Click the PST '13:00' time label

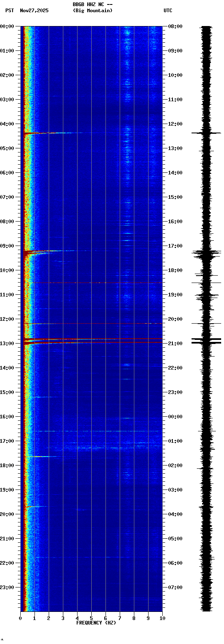tap(7, 344)
